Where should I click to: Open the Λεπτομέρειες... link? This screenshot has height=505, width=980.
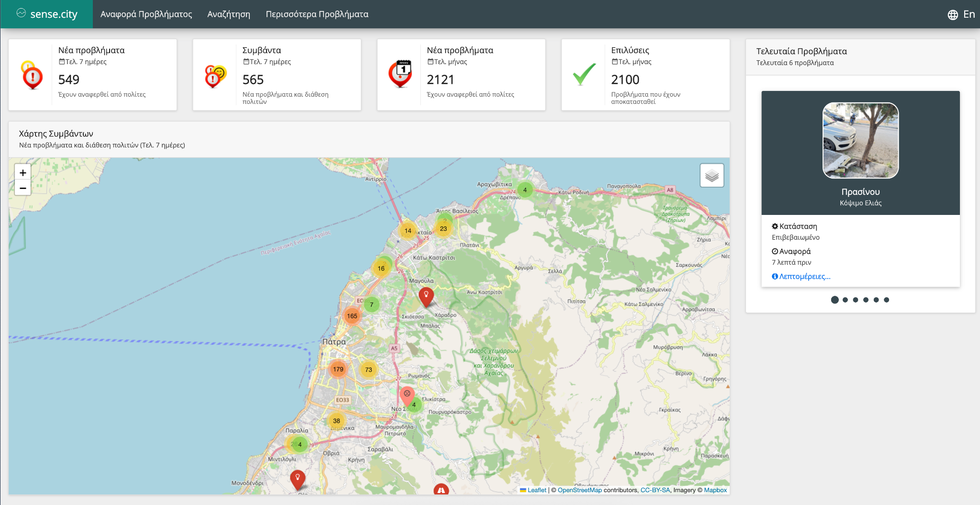(801, 277)
